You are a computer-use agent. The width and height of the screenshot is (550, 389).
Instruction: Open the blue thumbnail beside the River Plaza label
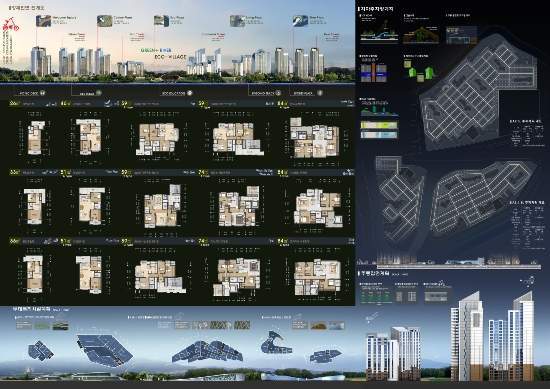pyautogui.click(x=300, y=21)
